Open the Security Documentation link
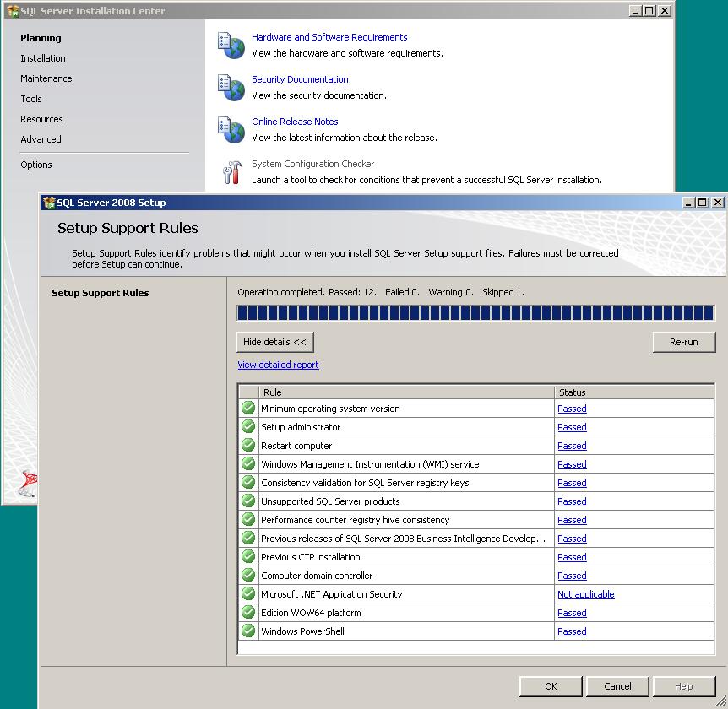This screenshot has width=728, height=709. 300,79
